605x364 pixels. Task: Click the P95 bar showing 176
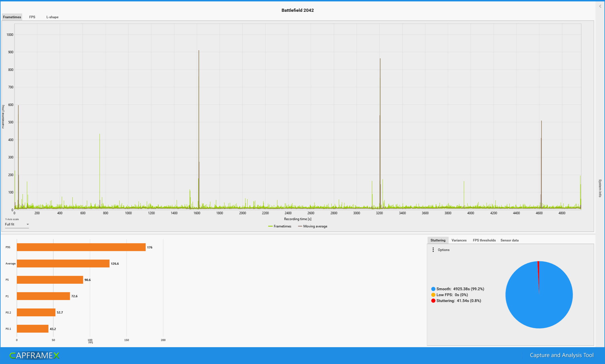pos(81,247)
